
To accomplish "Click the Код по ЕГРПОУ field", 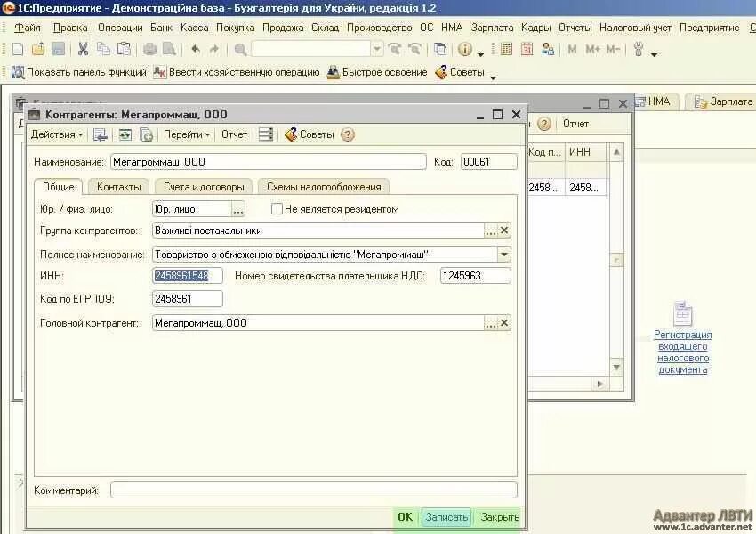I will [x=188, y=299].
